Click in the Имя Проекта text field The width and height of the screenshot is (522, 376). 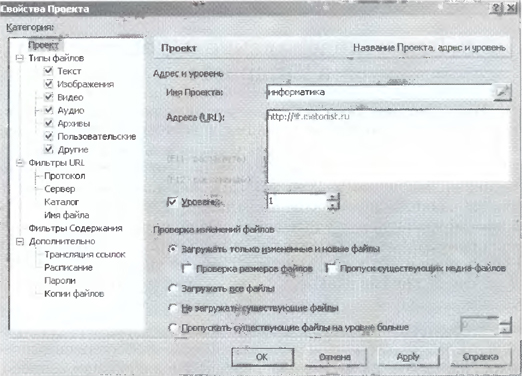click(x=380, y=92)
